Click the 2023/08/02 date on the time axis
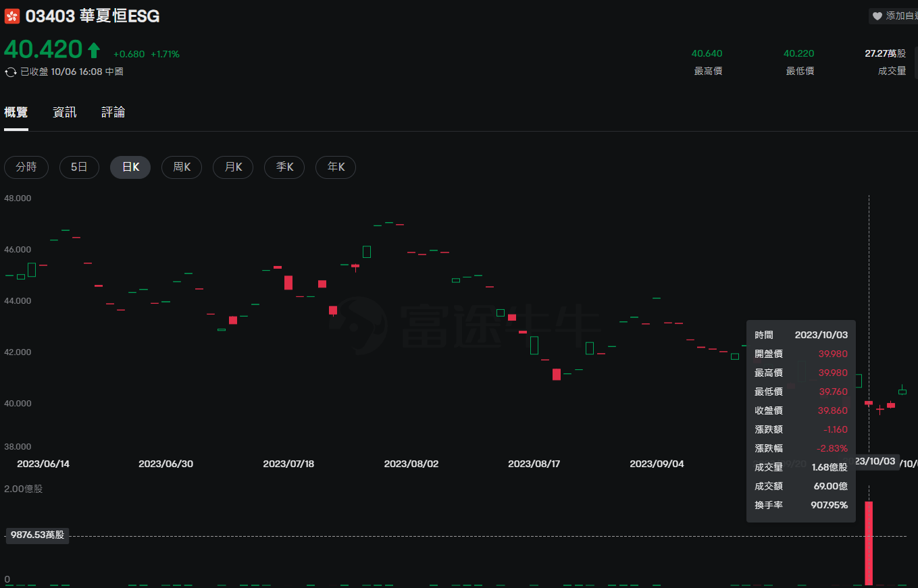This screenshot has height=588, width=918. 411,464
